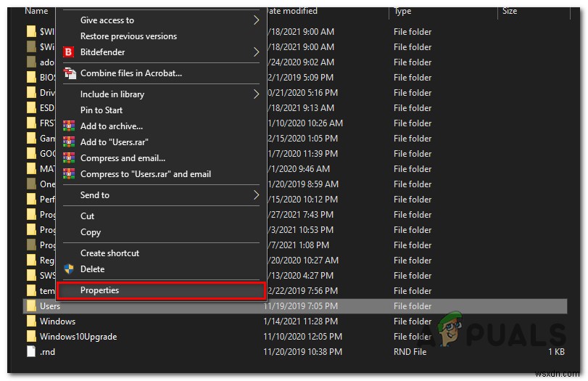Click date 11/19/2019 7:05 PM
This screenshot has height=381, width=588.
[x=300, y=306]
